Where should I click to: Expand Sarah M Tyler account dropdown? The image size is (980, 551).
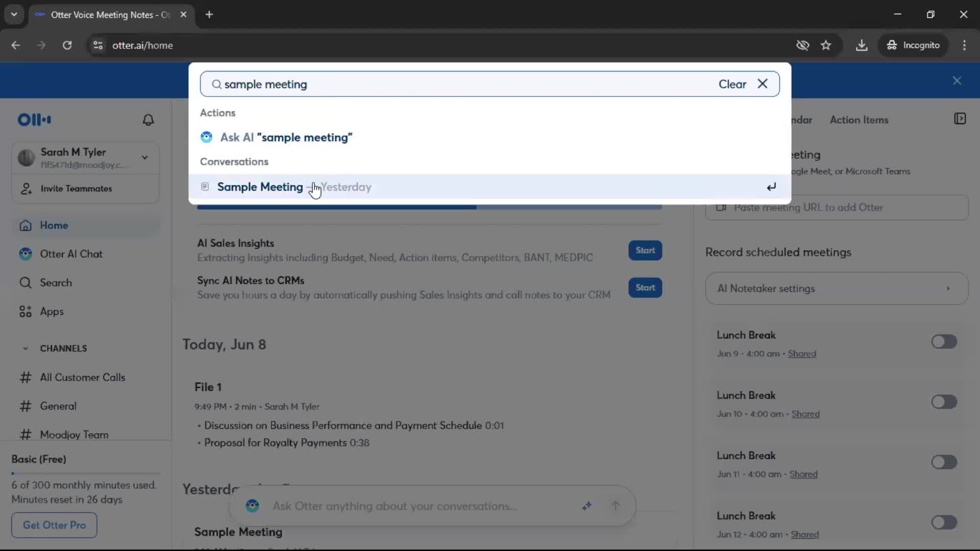tap(145, 158)
